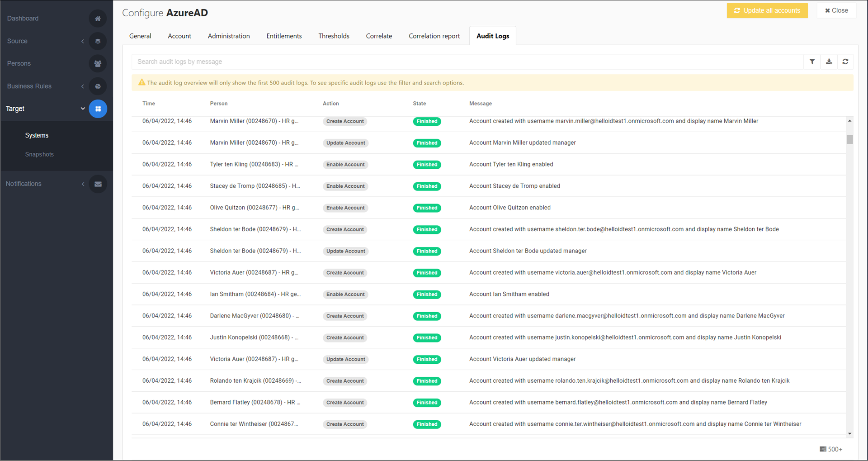
Task: Select Rolando ten Krajcik person cell
Action: tap(255, 381)
